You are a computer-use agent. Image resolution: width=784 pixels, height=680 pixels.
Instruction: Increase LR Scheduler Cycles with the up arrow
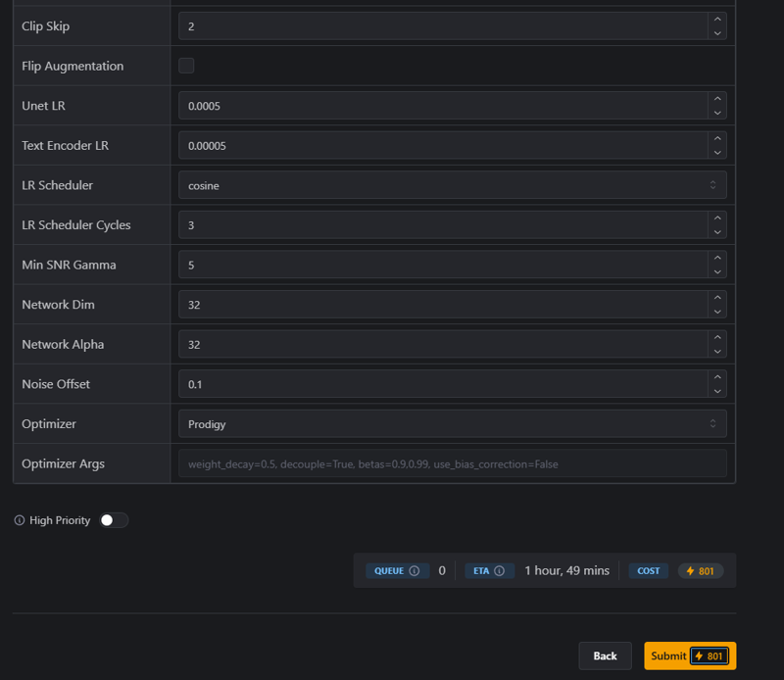pyautogui.click(x=717, y=218)
